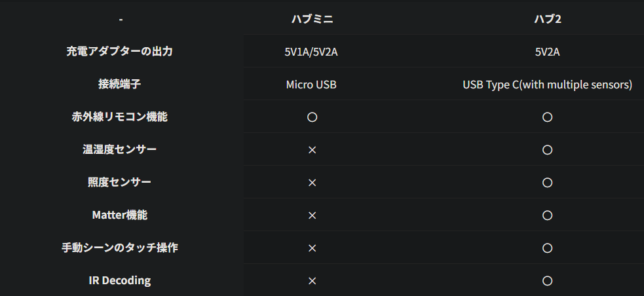Click the circle icon for ハブ2 IR Decoding
The height and width of the screenshot is (296, 644).
pyautogui.click(x=548, y=281)
